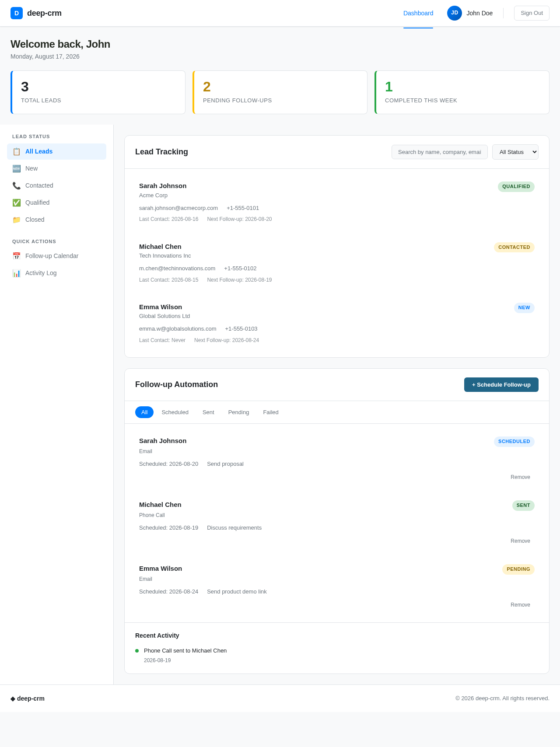Open Sarah Johnson lead in Lead Tracking

point(337,202)
